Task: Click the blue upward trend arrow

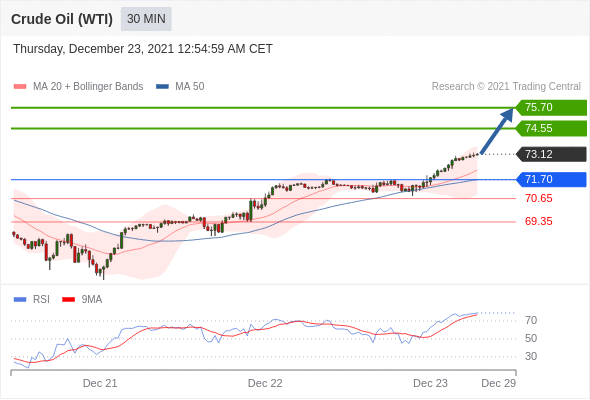Action: point(497,131)
